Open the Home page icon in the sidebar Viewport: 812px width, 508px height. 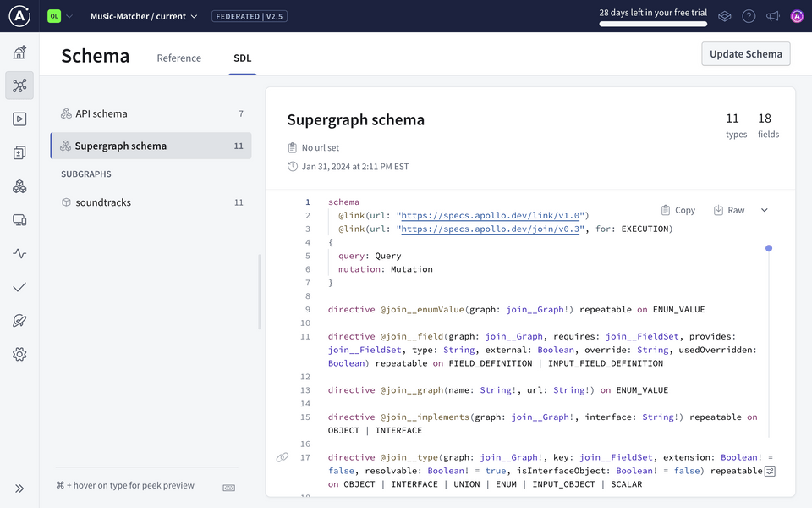click(19, 52)
